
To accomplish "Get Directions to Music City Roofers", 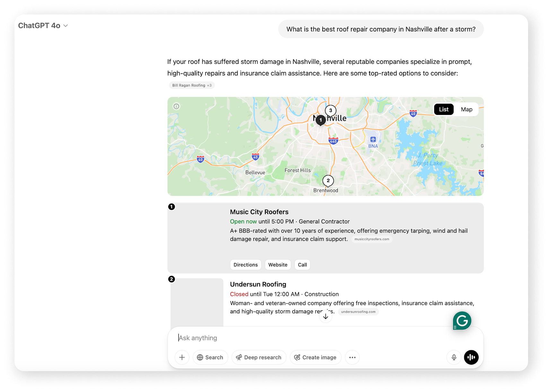I will click(x=246, y=265).
